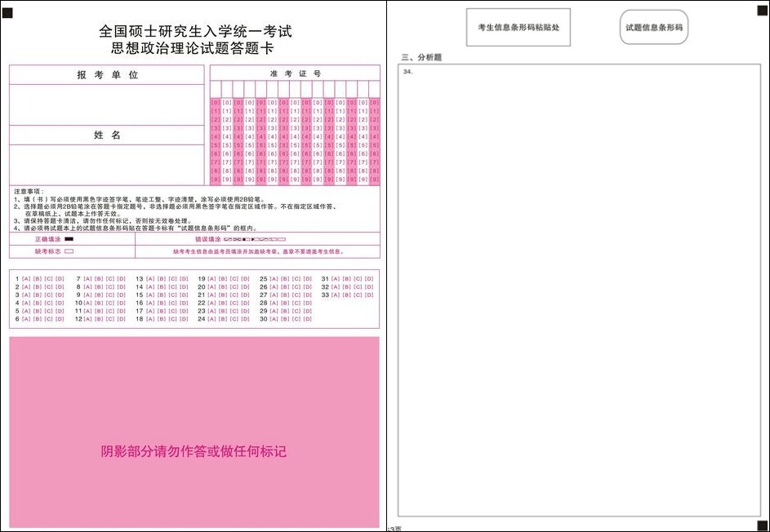The width and height of the screenshot is (770, 532).
Task: Fill bubble [D] for question 30
Action: [307, 319]
